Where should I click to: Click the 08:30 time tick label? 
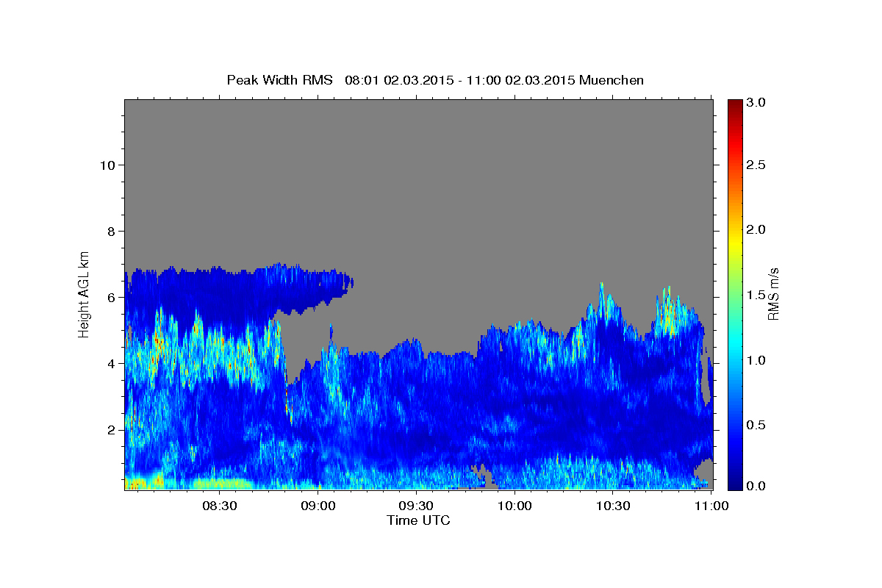coord(220,506)
